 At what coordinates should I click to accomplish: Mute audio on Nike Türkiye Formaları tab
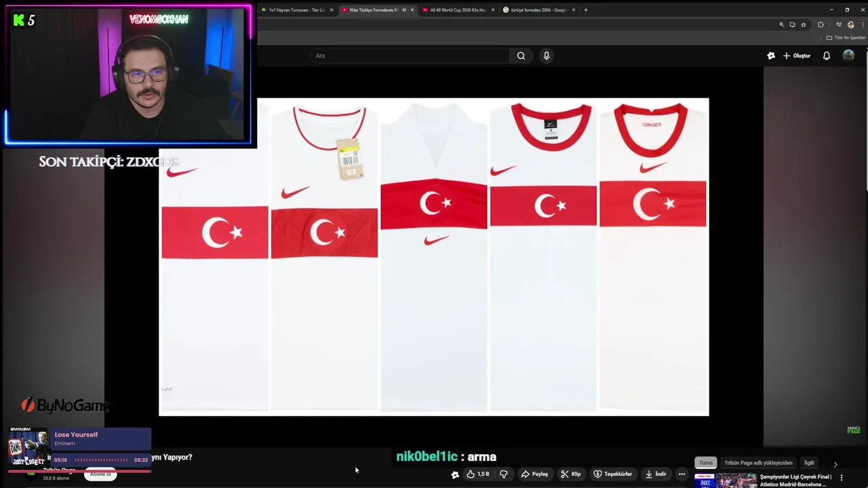(x=404, y=9)
